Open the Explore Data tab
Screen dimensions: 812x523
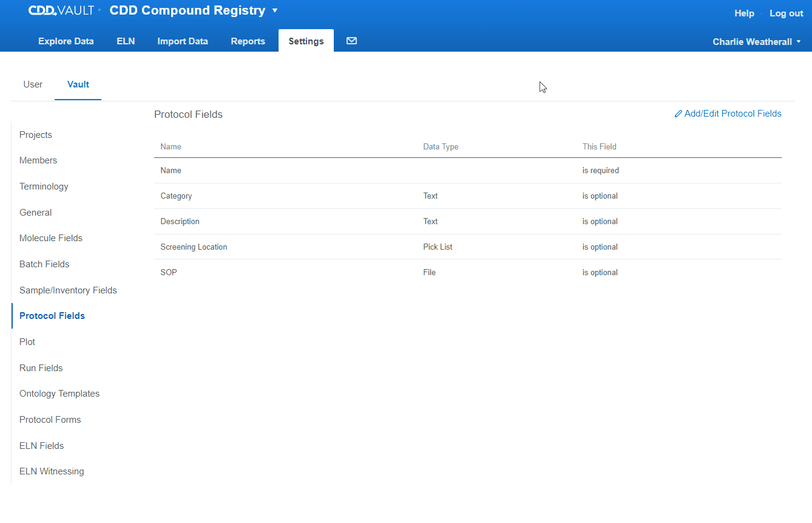(66, 41)
